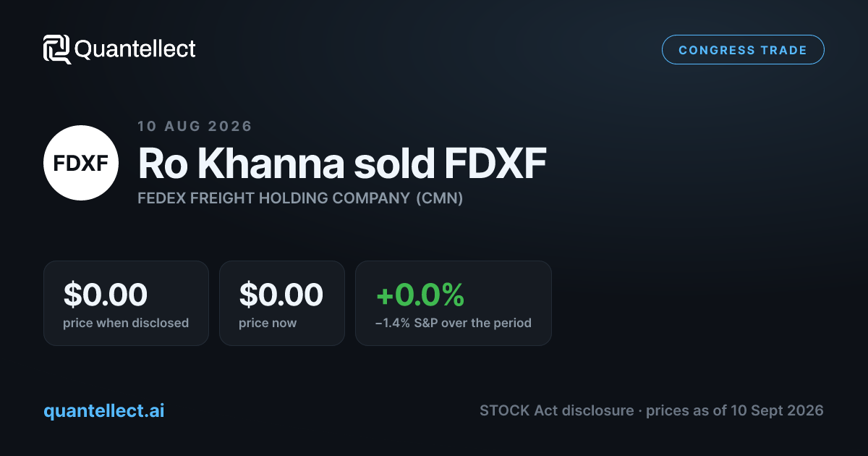Select the price when disclosed card

point(126,303)
